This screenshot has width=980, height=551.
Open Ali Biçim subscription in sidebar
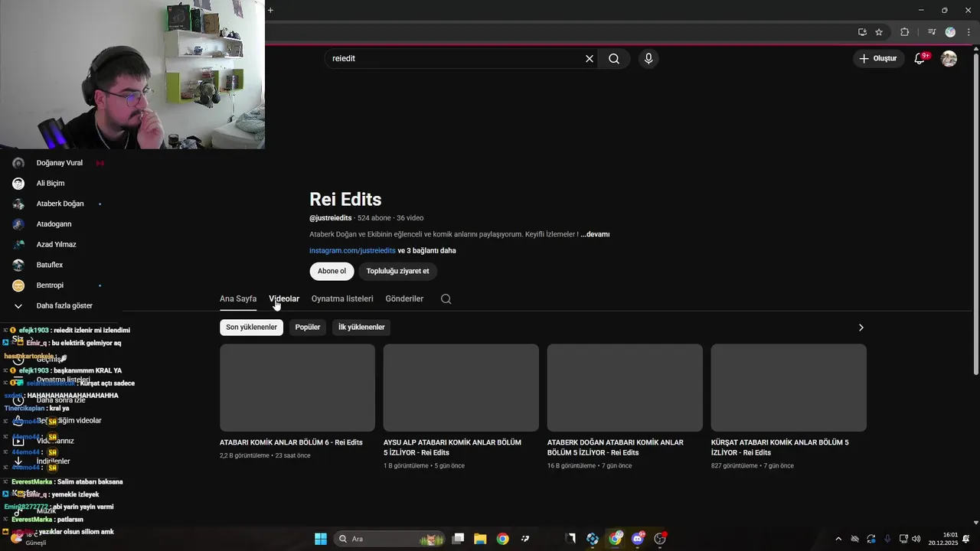[51, 184]
